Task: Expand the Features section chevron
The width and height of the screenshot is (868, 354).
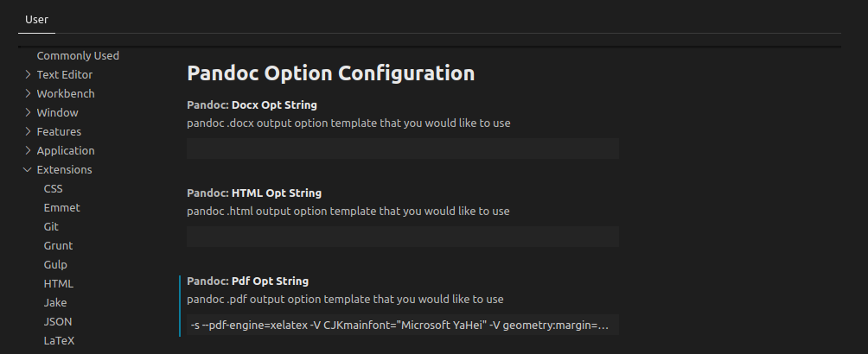Action: (28, 131)
